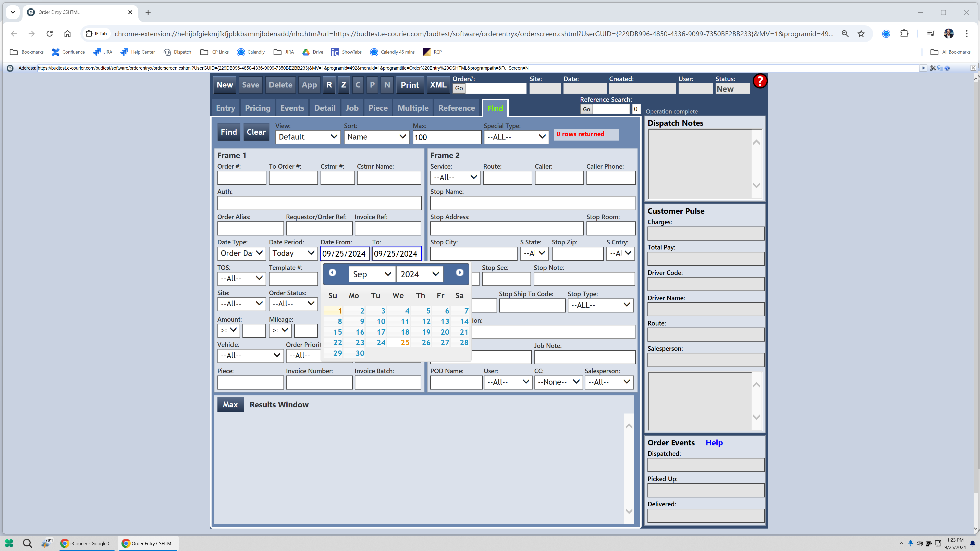This screenshot has height=551, width=980.
Task: Open Confluence bookmark
Action: pos(68,52)
